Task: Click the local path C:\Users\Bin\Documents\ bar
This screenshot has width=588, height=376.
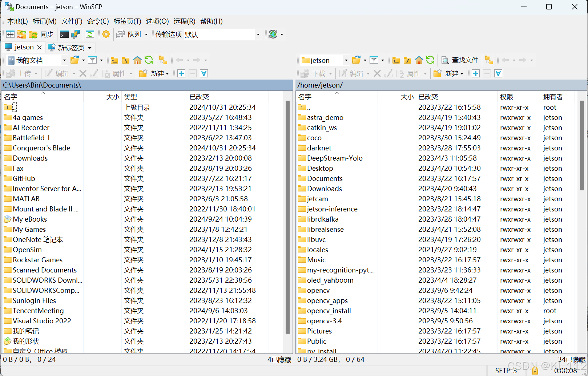Action: 147,85
